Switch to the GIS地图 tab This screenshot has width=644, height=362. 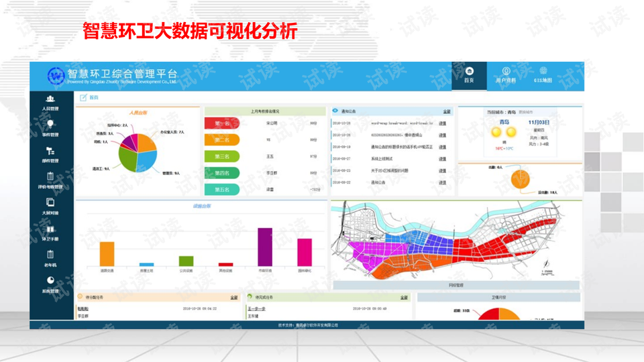[x=543, y=76]
